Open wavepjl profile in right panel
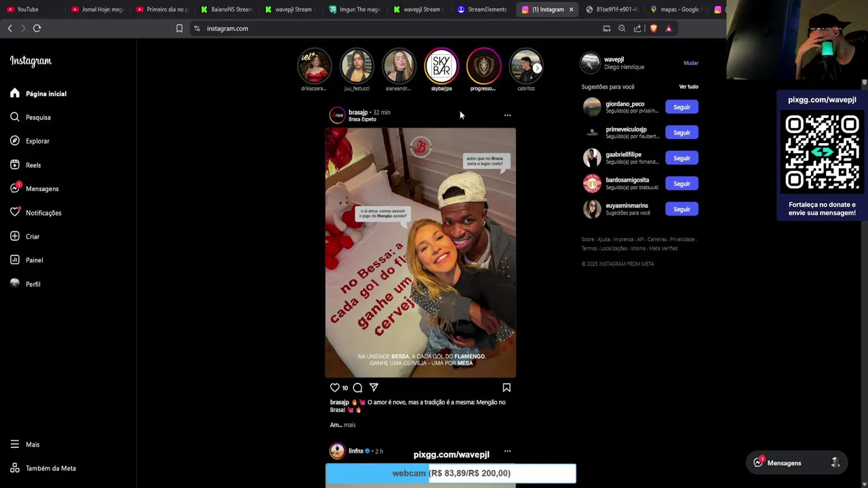The image size is (868, 488). tap(614, 60)
